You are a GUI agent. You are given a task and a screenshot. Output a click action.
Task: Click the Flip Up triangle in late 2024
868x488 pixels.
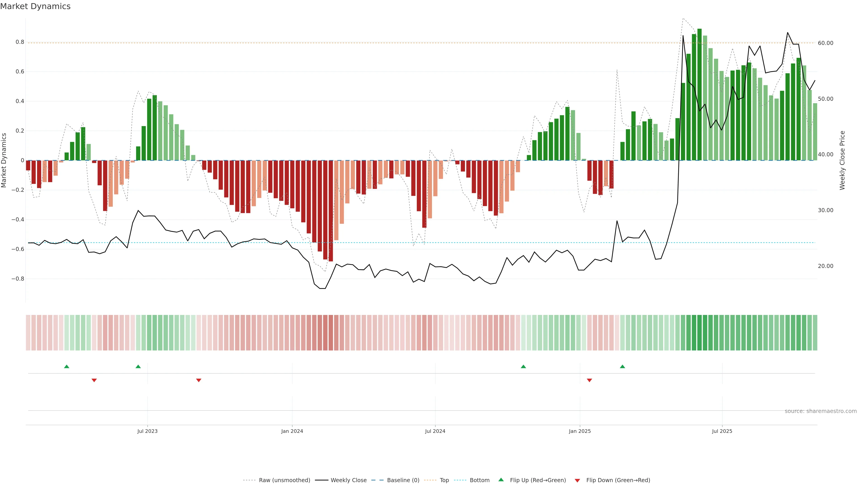pos(523,366)
